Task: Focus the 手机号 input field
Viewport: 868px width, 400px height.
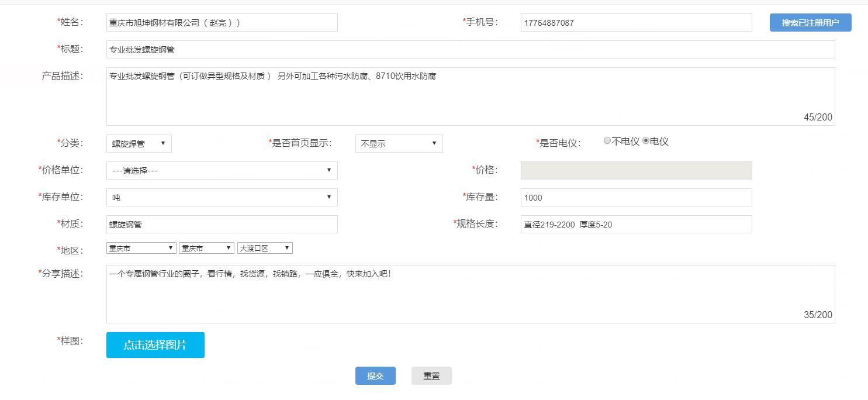Action: pyautogui.click(x=636, y=23)
